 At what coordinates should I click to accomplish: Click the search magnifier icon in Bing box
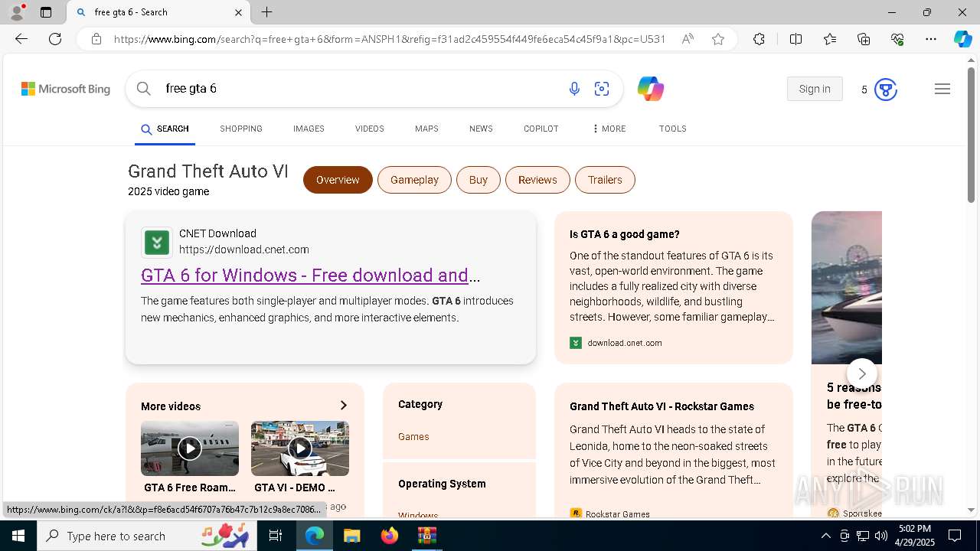coord(143,89)
